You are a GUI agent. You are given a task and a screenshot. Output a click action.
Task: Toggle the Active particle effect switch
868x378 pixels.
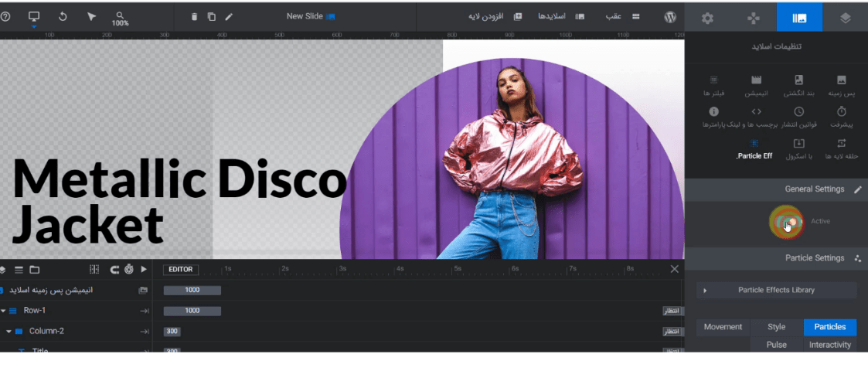788,222
